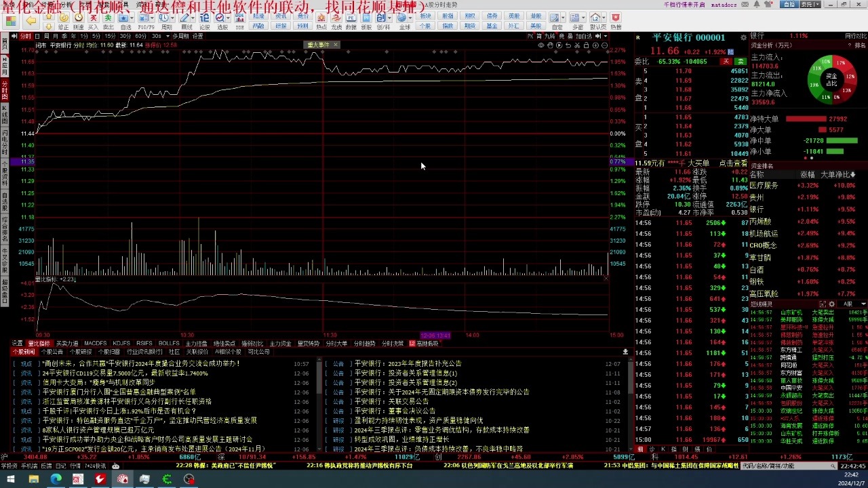Image resolution: width=868 pixels, height=488 pixels.
Task: Click the 加自选 add-to-watchlist button
Action: point(583,36)
